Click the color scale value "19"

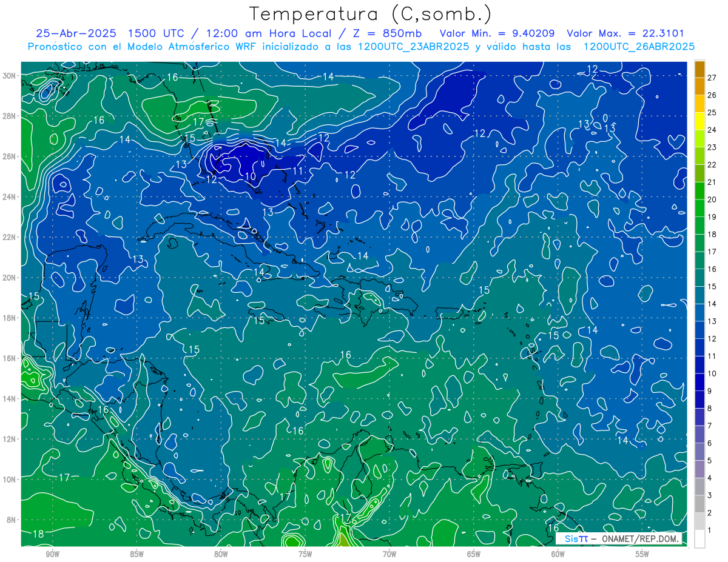tap(712, 217)
